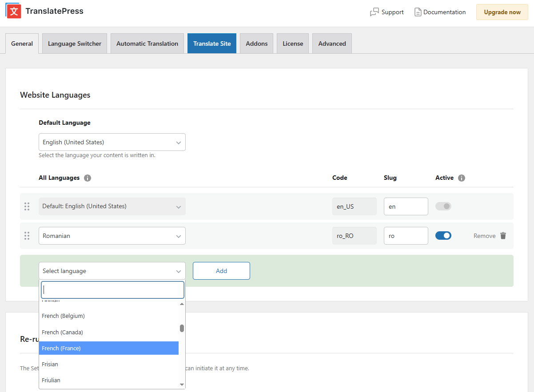The width and height of the screenshot is (534, 392).
Task: Click the TranslatePress logo icon
Action: pyautogui.click(x=13, y=11)
